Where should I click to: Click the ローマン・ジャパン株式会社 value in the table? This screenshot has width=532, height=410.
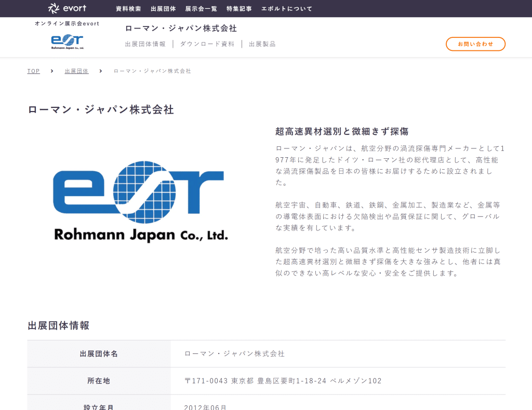point(234,354)
